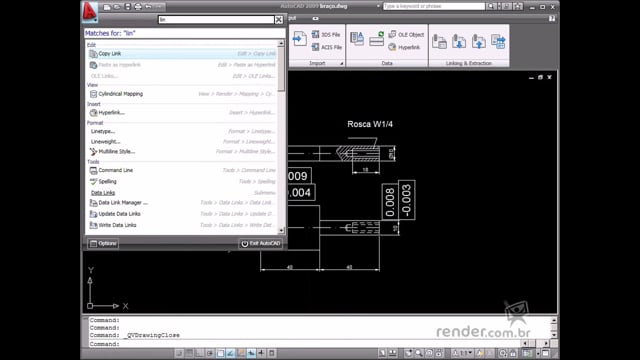Toggle Ortho Mode in status bar
This screenshot has height=360, width=640.
click(x=200, y=353)
